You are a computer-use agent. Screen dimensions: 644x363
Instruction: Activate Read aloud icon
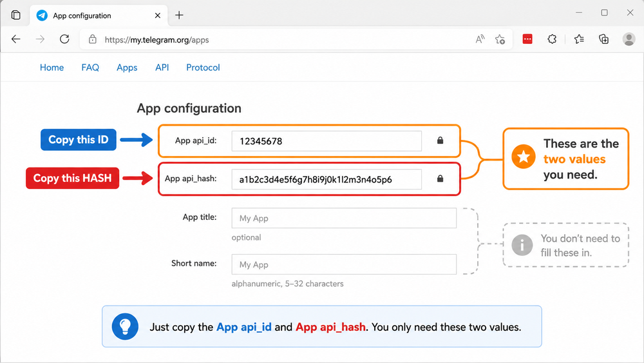tap(480, 39)
